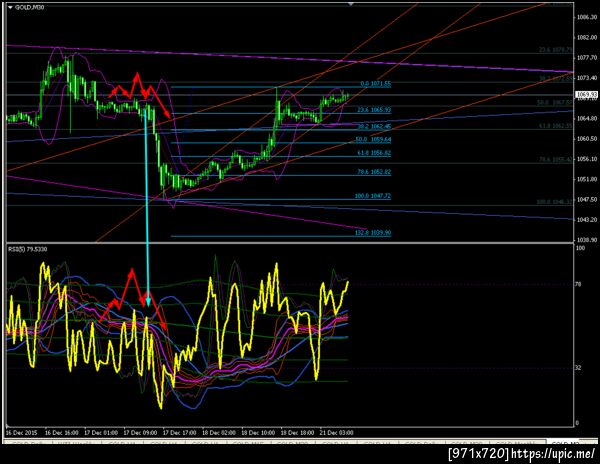
Task: Click time axis label 17 Dec 01:00
Action: point(101,433)
